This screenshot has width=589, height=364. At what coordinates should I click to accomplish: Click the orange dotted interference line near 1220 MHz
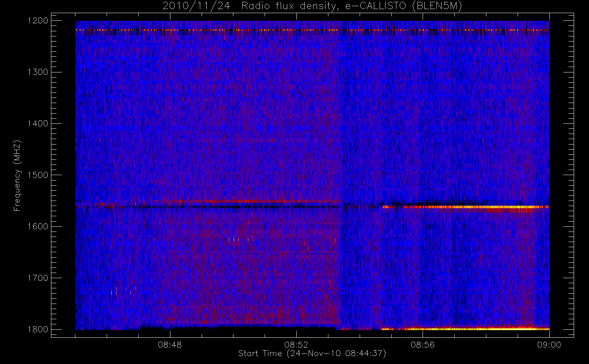click(312, 30)
